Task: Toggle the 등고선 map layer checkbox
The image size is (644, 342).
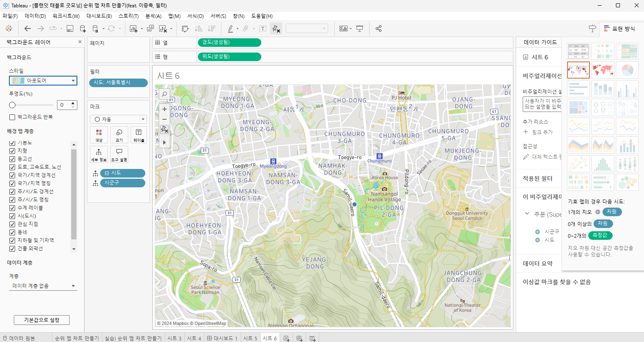Action: (x=12, y=159)
